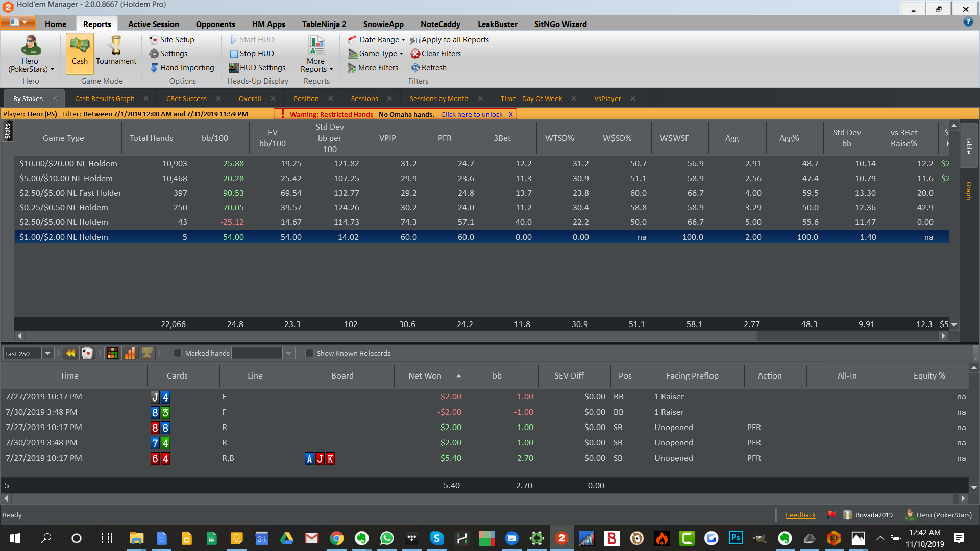Click the playing cards replayer icon
The image size is (980, 551).
click(x=87, y=353)
